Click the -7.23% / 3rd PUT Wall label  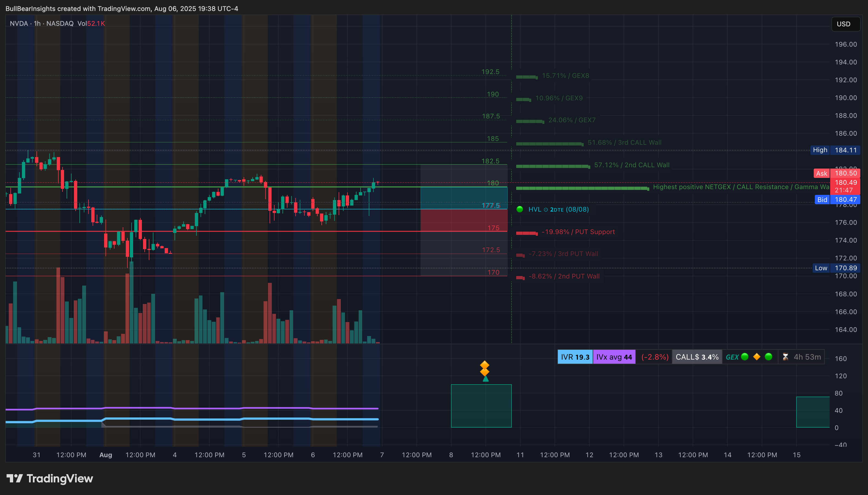(563, 254)
